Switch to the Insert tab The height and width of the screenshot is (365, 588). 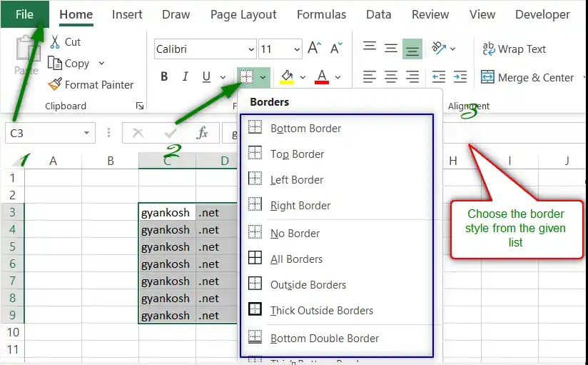coord(127,14)
